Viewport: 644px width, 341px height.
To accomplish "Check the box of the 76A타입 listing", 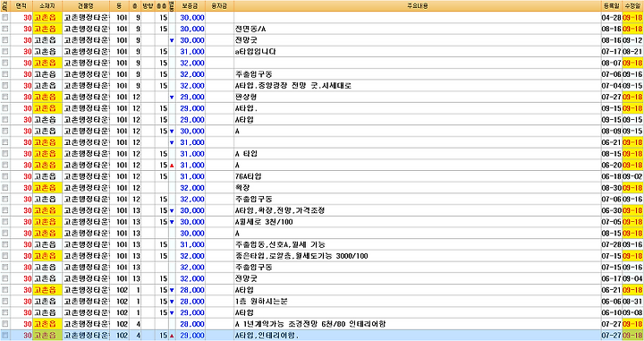I will tap(5, 176).
